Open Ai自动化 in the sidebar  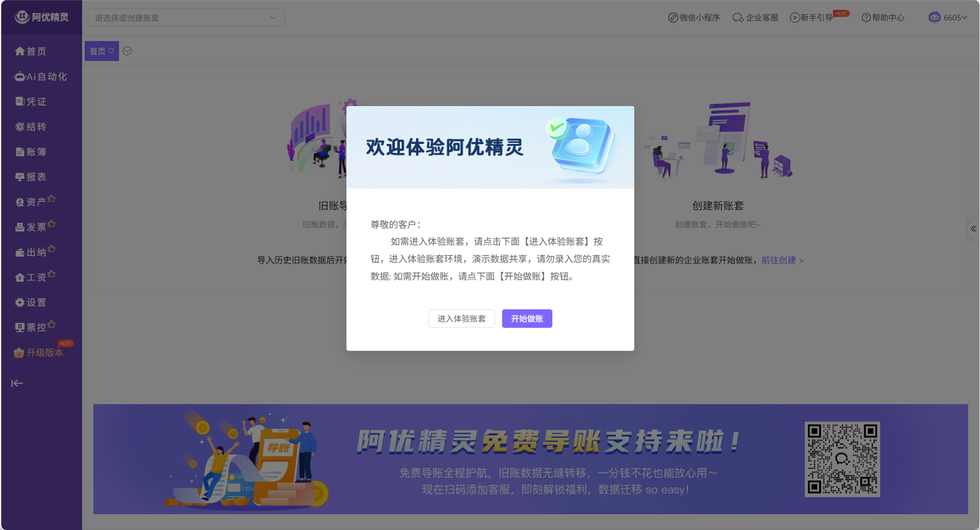click(x=41, y=76)
